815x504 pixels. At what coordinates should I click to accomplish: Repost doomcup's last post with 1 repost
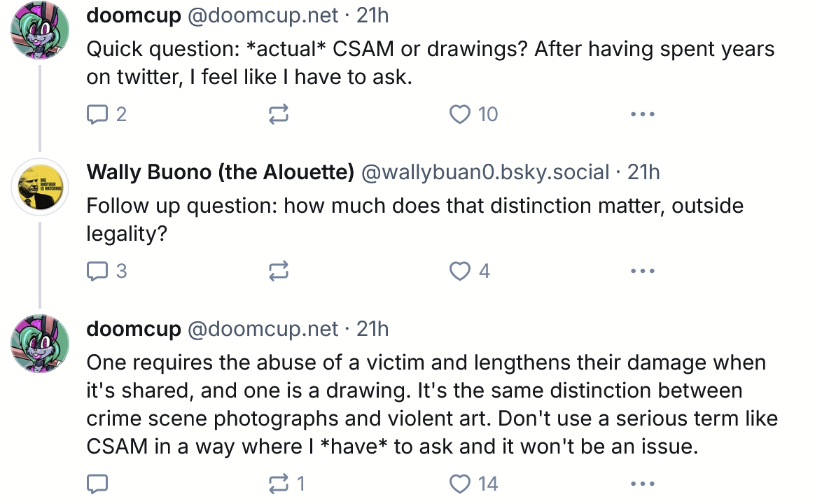(x=279, y=484)
